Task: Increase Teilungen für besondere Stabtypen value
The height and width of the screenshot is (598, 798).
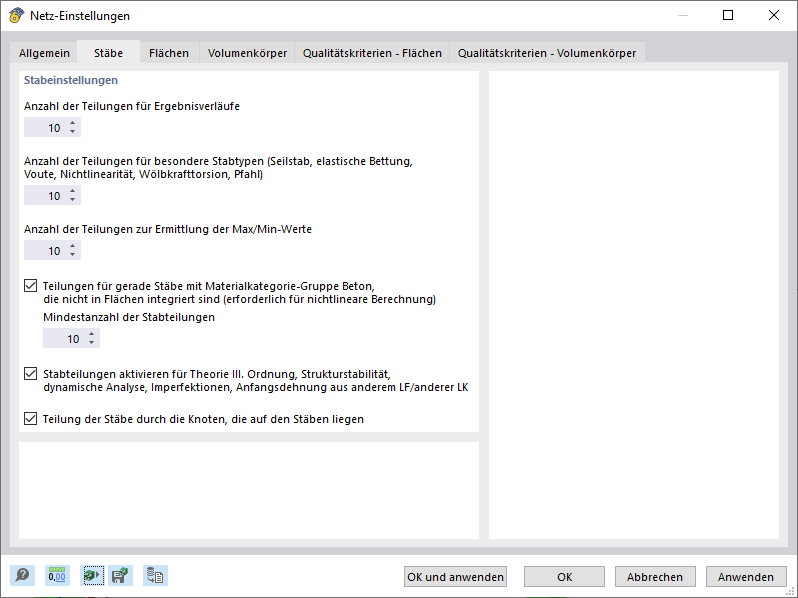Action: click(73, 191)
